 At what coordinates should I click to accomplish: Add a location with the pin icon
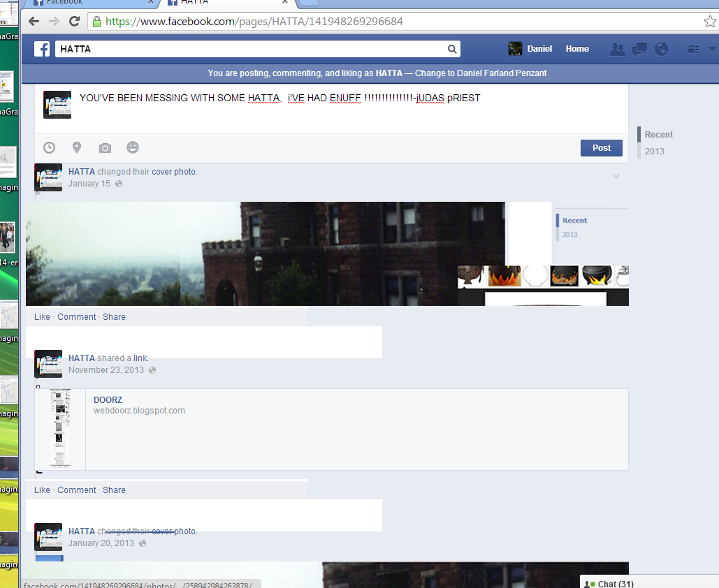click(x=77, y=147)
